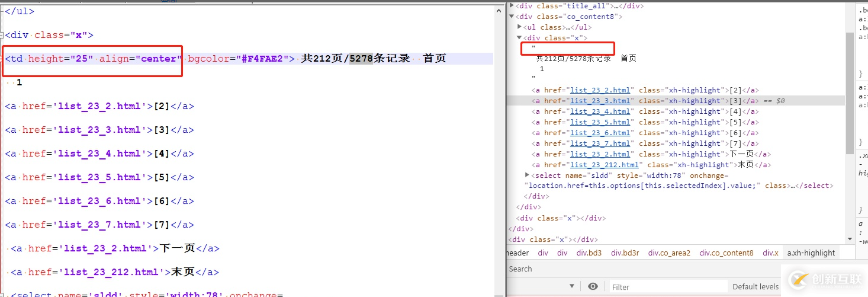868x297 pixels.
Task: Open list_23_6.html link in DevTools
Action: 600,133
